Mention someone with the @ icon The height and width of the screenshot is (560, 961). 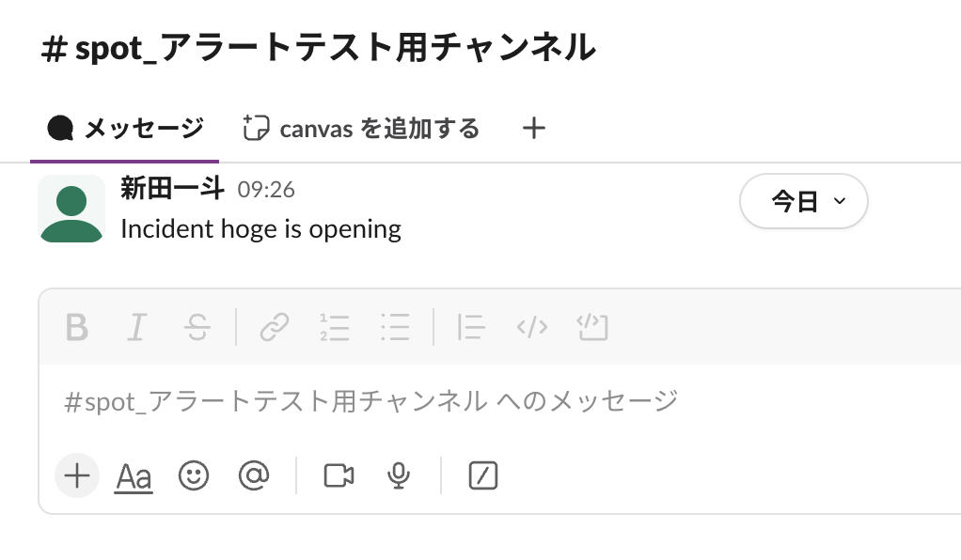click(x=254, y=476)
